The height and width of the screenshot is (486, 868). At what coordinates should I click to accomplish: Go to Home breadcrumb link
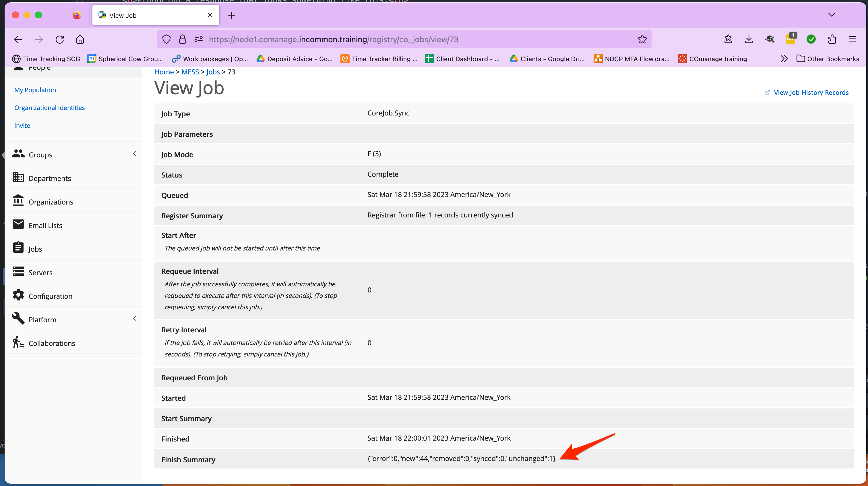164,72
